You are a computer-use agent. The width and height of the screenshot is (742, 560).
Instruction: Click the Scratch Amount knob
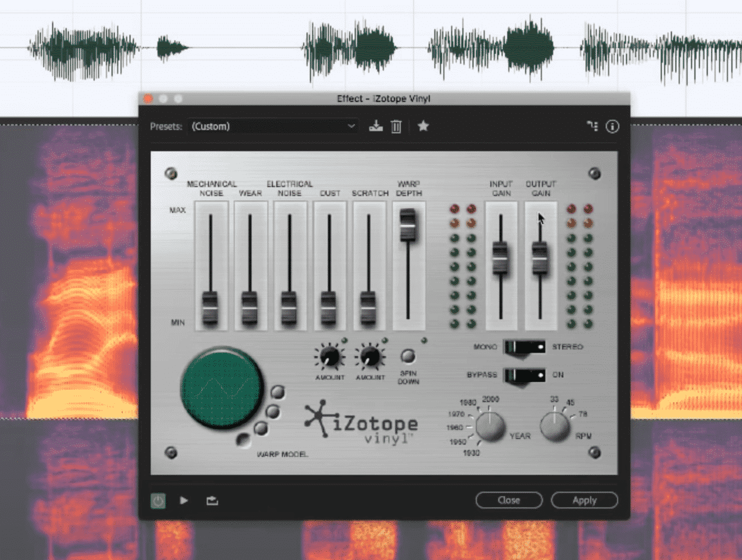coord(370,357)
